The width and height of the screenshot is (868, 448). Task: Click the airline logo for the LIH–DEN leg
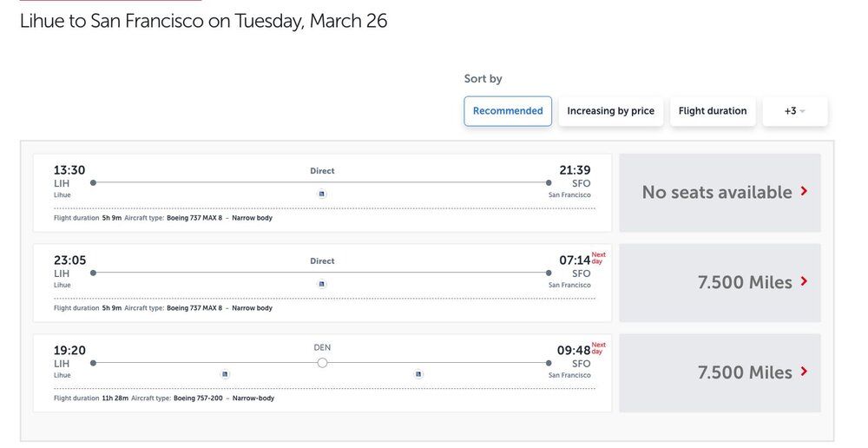(225, 374)
